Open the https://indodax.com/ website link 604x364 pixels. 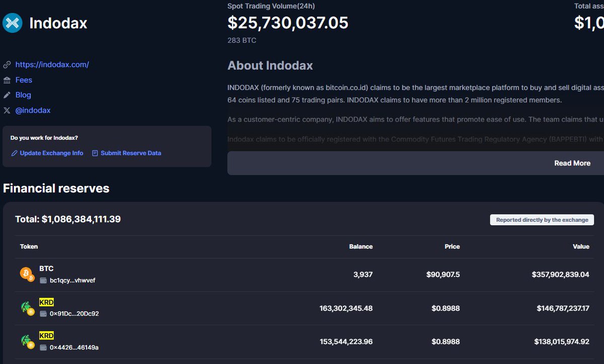pyautogui.click(x=52, y=64)
